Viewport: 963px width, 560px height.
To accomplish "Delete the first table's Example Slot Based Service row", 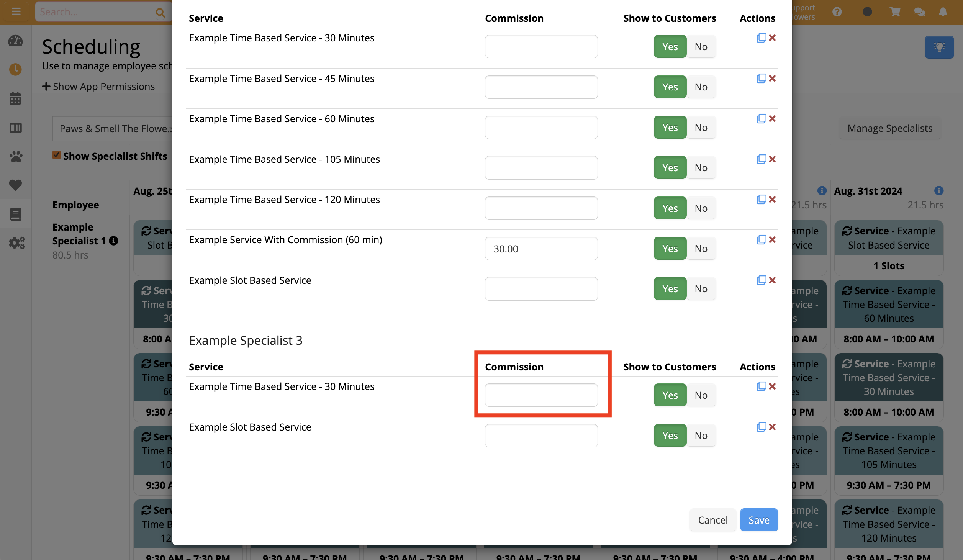I will click(x=772, y=280).
